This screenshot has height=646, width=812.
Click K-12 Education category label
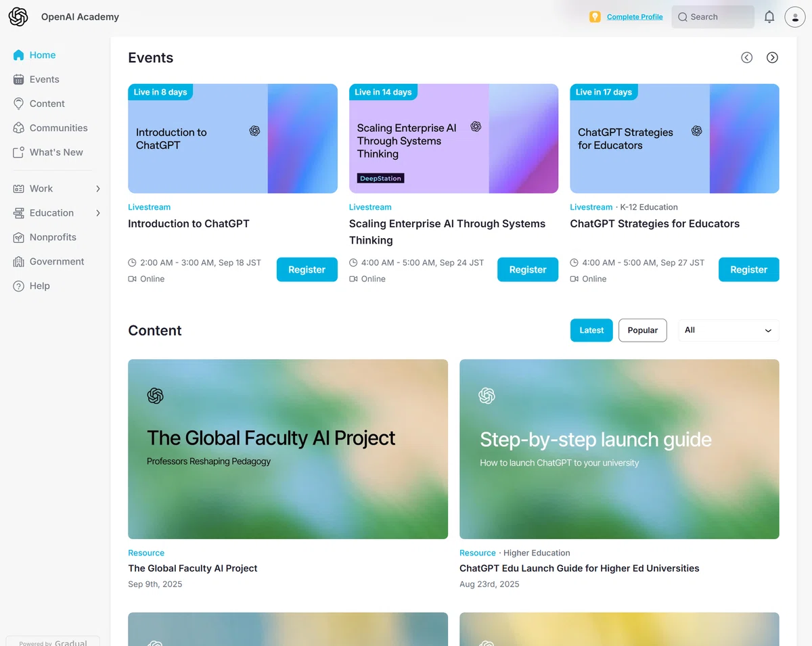[x=649, y=207]
